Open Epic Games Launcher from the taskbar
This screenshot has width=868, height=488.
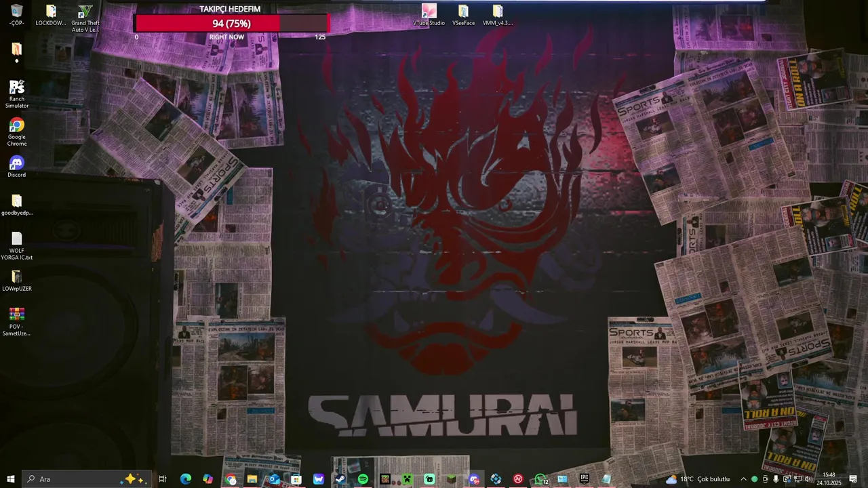click(585, 479)
